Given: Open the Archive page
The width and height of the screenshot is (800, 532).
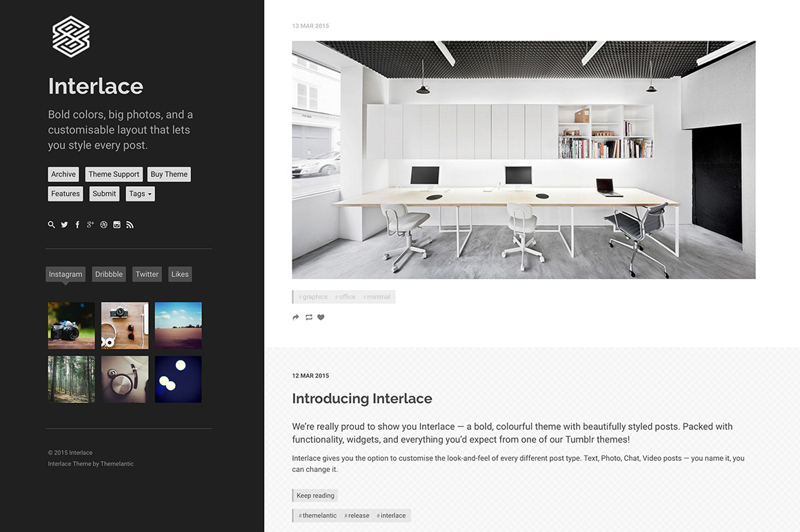Looking at the screenshot, I should [63, 174].
